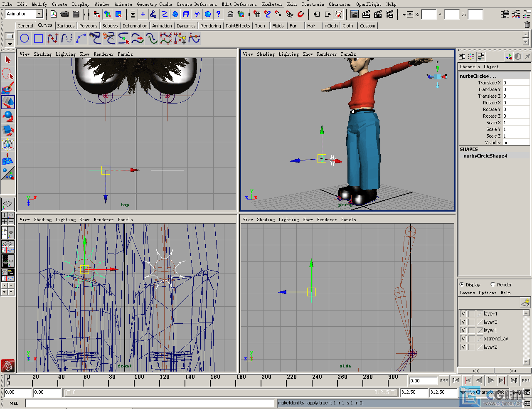532x409 pixels.
Task: Open Shading menu in top view panel
Action: coord(42,54)
